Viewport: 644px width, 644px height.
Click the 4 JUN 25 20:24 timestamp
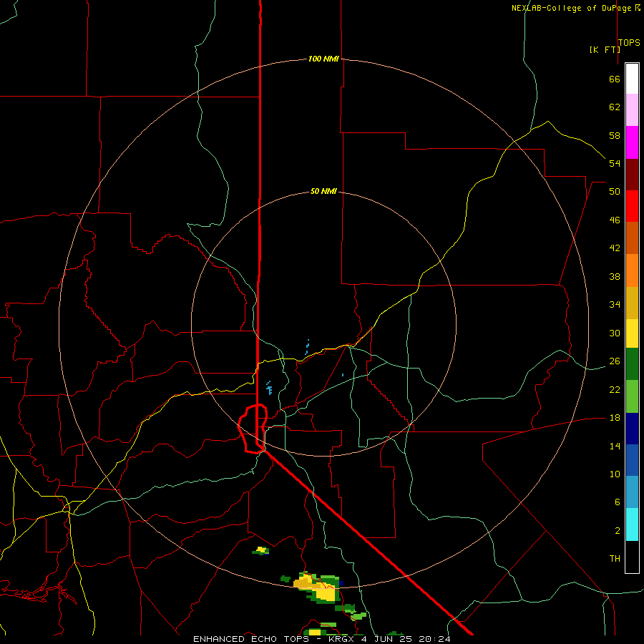(406, 639)
